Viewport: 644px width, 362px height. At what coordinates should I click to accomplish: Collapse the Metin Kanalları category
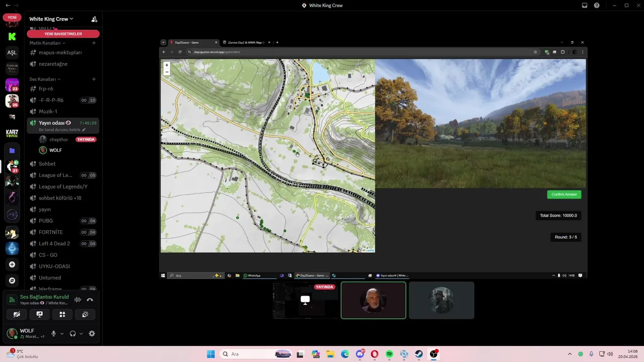coord(47,43)
